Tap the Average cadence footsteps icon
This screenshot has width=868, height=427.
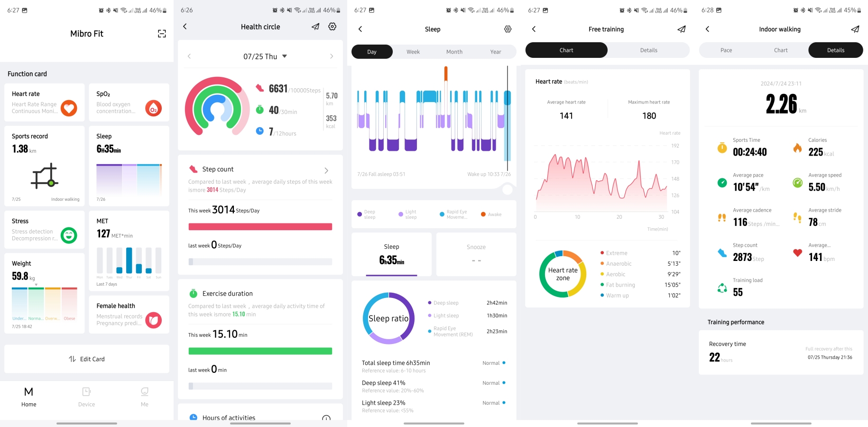[722, 218]
